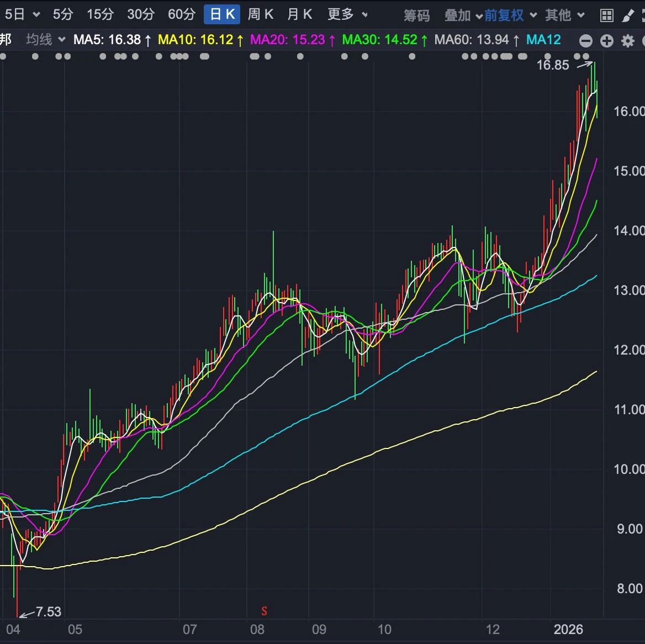
Task: Expand the 前复权 adjustment dropdown
Action: (510, 15)
